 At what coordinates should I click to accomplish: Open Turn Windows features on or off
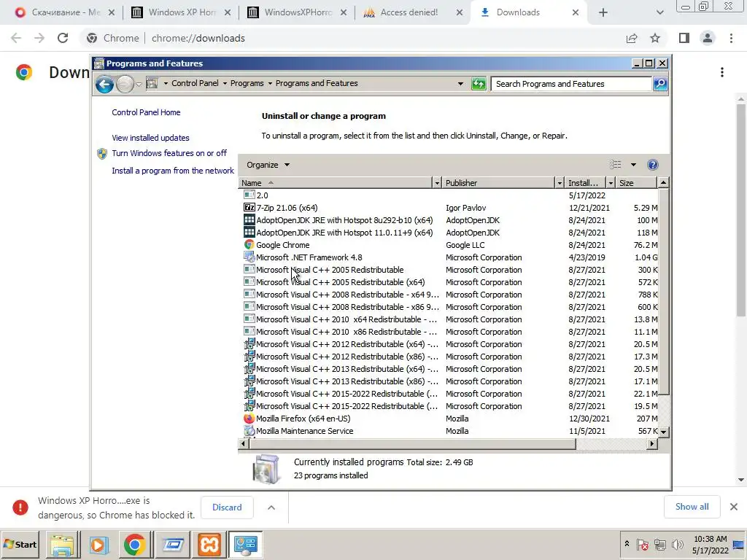pyautogui.click(x=169, y=153)
